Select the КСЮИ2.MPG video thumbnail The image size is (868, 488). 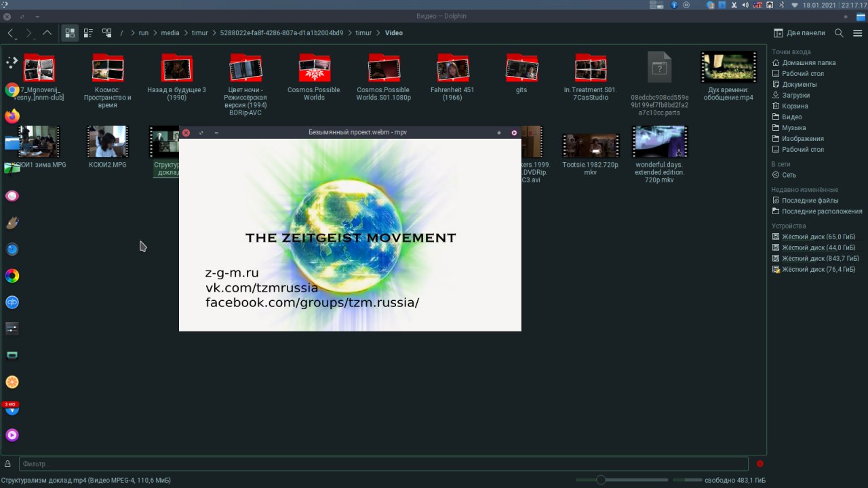click(x=107, y=142)
